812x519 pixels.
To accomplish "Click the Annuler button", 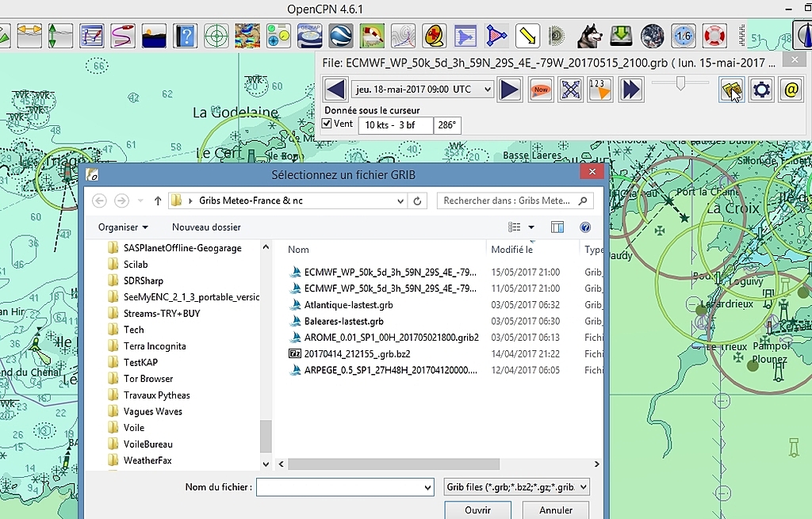I will (556, 510).
